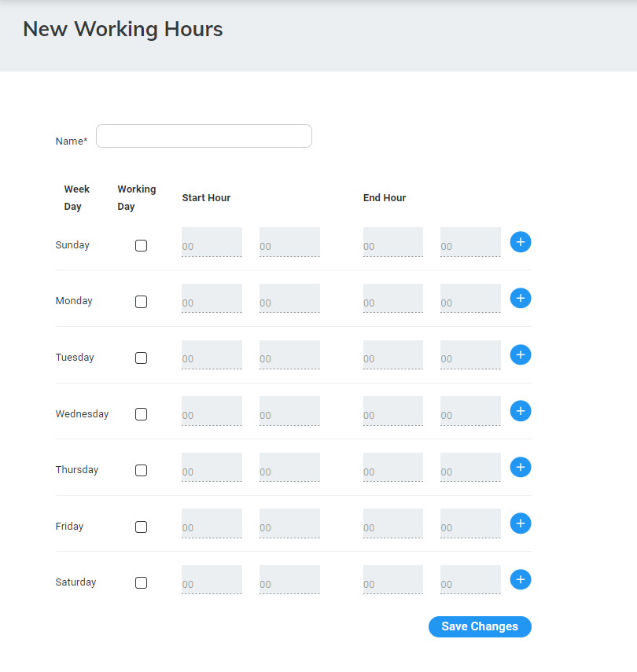This screenshot has width=637, height=672.
Task: Add another hours range for Wednesday
Action: pos(521,411)
